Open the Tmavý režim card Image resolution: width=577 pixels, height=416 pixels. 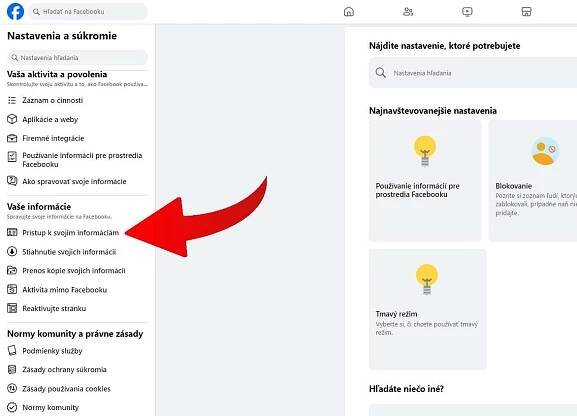pos(428,309)
